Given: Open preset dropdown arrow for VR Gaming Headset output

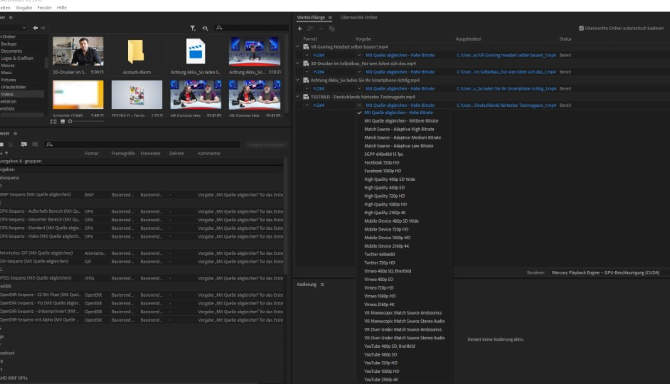Looking at the screenshot, I should (359, 55).
